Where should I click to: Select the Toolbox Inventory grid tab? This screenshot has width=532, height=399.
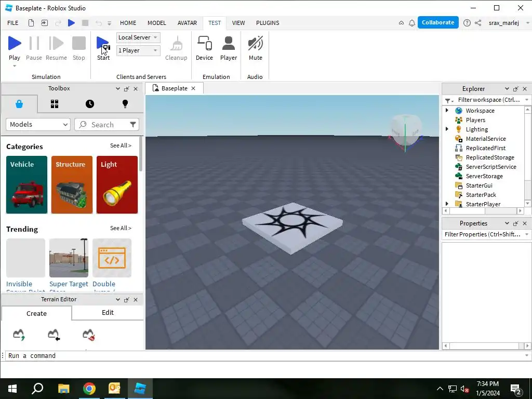55,104
